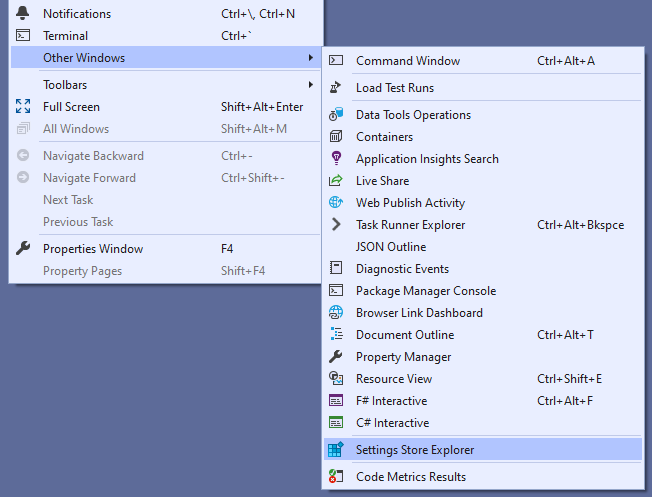Click the Settings Store Explorer grid icon
The height and width of the screenshot is (497, 652).
pos(336,449)
